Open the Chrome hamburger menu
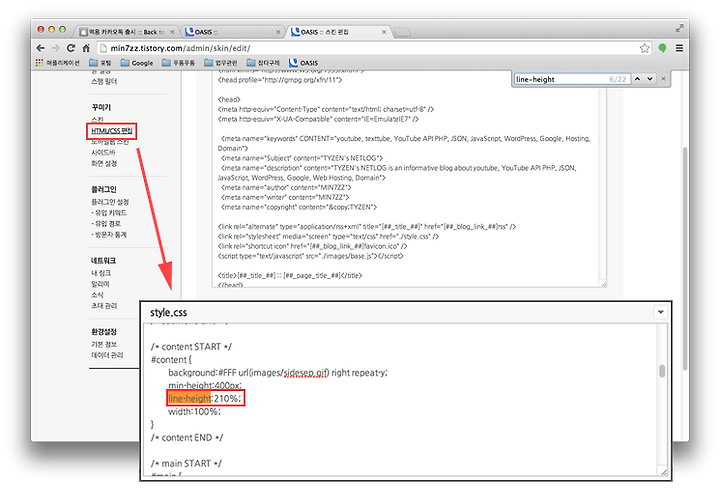Screen dimensions: 720x503 point(679,48)
